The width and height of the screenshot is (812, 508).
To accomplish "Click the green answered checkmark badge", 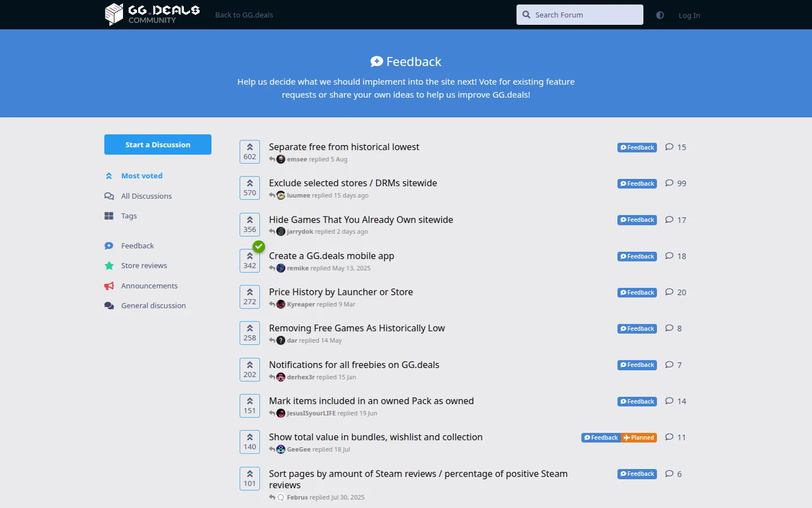I will 259,247.
